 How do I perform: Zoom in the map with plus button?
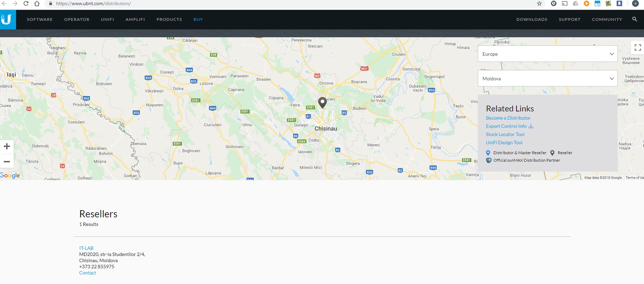click(x=7, y=147)
